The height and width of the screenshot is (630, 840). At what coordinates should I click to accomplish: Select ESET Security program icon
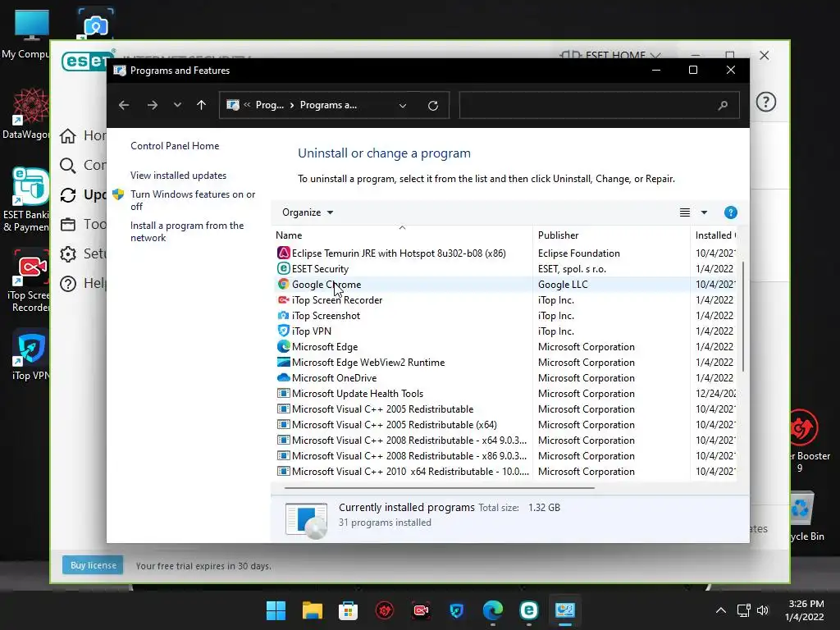[x=283, y=268]
